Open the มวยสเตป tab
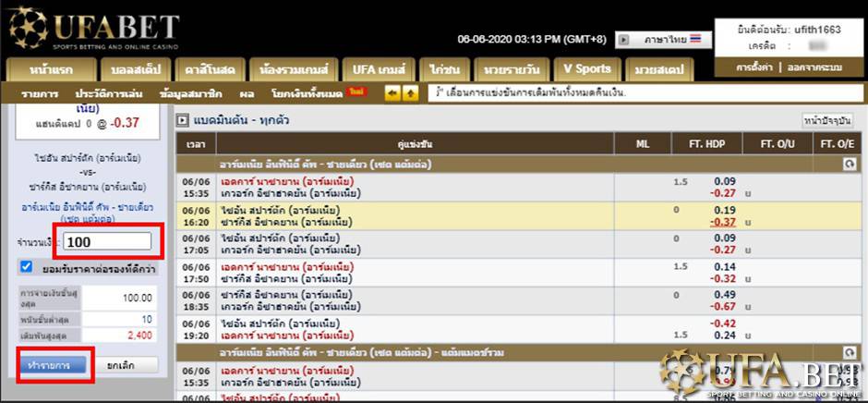 coord(658,70)
